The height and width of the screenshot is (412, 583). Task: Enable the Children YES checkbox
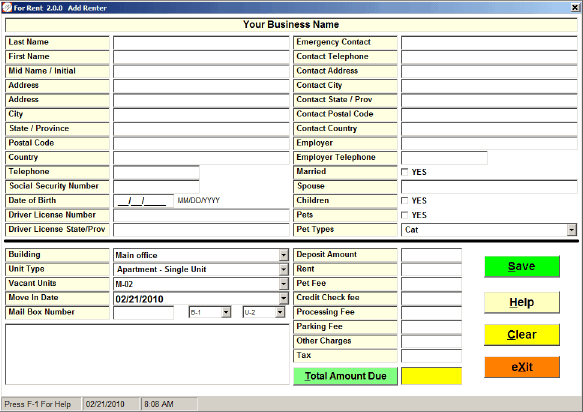click(405, 201)
